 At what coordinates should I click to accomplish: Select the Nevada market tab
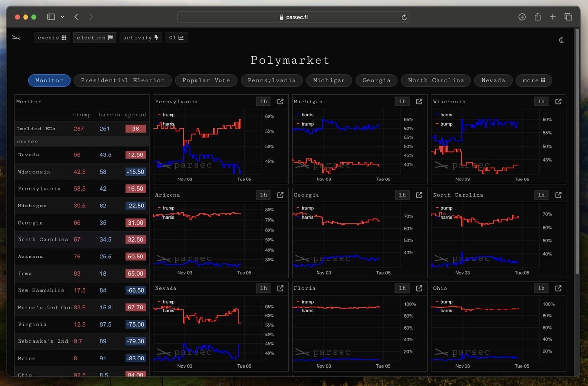click(x=493, y=80)
